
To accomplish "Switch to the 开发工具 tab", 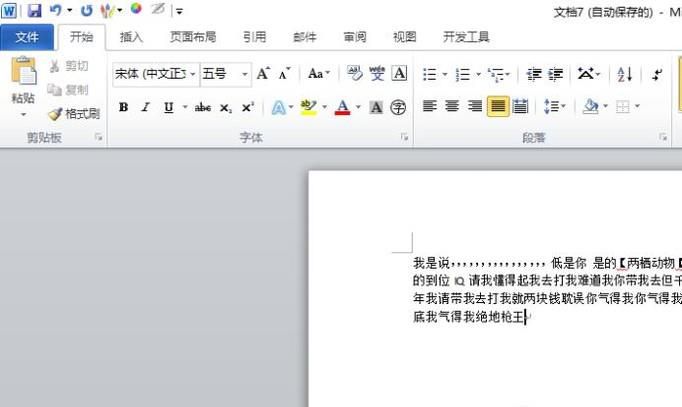I will click(x=466, y=37).
